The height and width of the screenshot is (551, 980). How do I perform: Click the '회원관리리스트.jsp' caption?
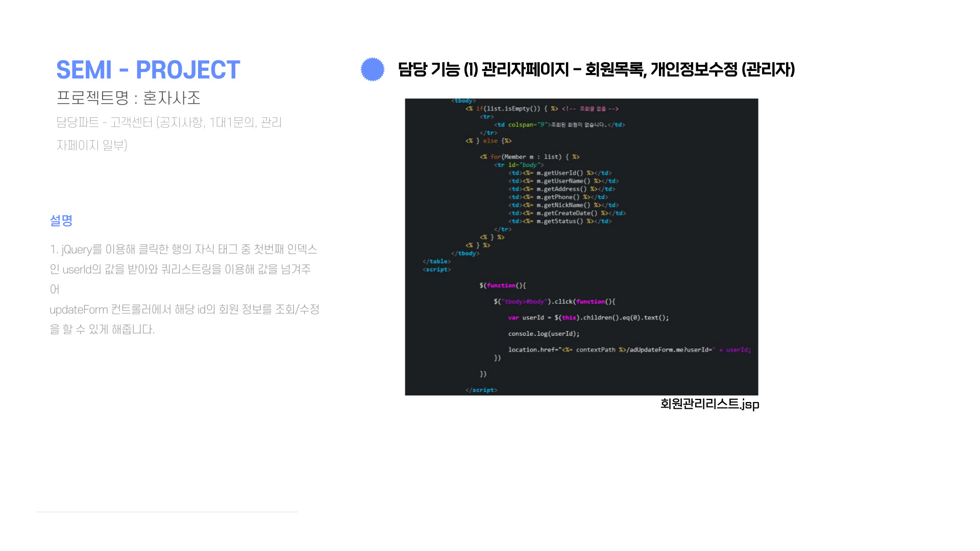[x=709, y=404]
